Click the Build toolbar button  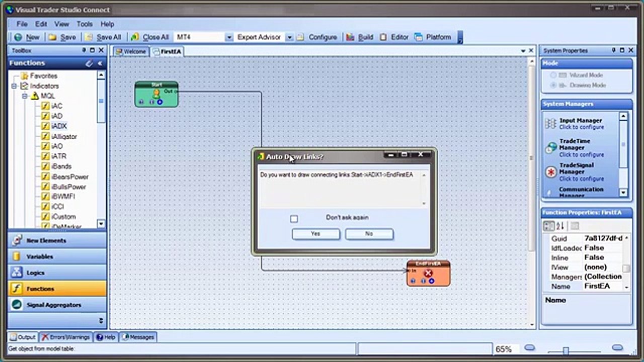[360, 37]
